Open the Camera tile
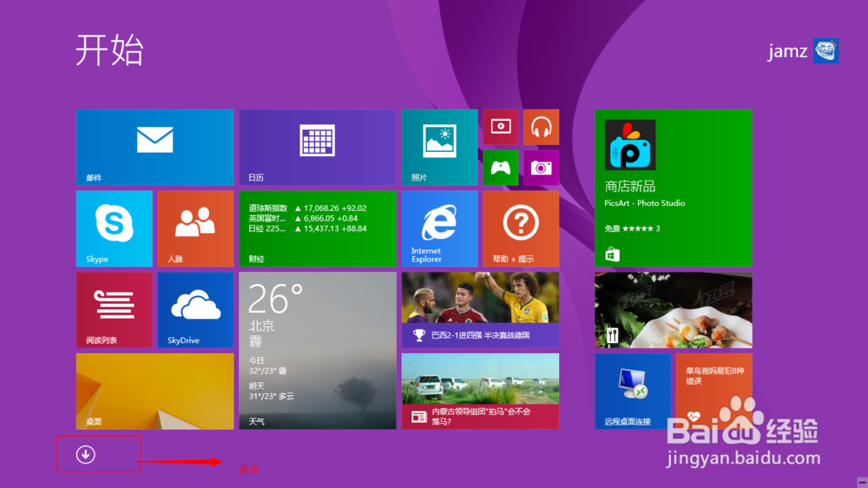Viewport: 868px width, 488px height. point(541,168)
